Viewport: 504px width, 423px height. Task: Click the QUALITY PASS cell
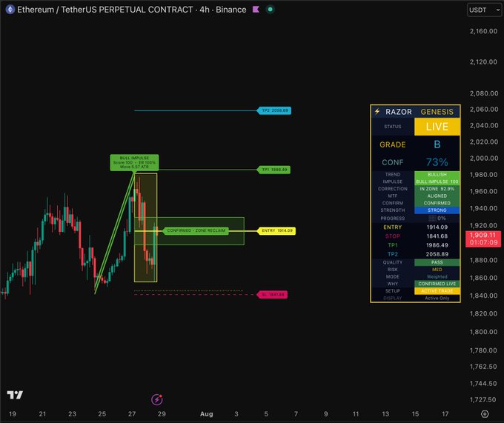(437, 262)
